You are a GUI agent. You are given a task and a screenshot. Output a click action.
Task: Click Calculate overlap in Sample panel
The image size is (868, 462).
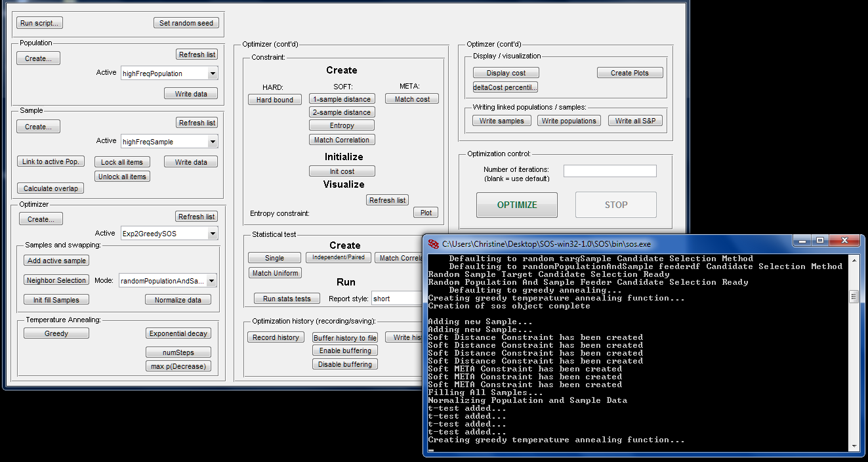pos(51,188)
